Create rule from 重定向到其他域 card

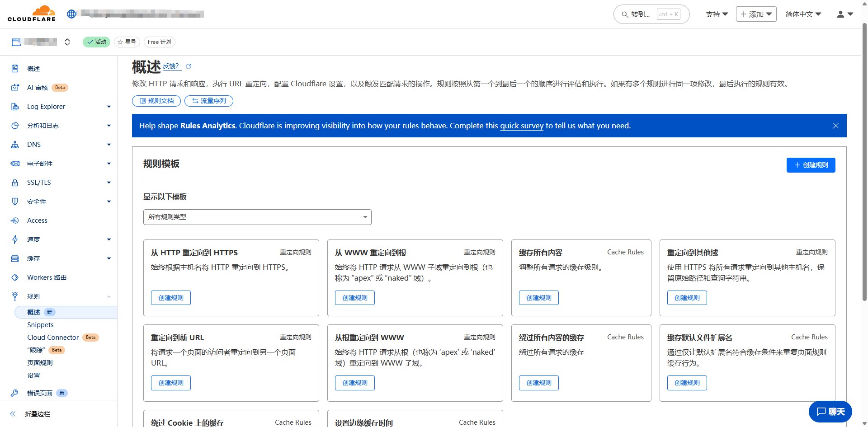[x=687, y=298]
